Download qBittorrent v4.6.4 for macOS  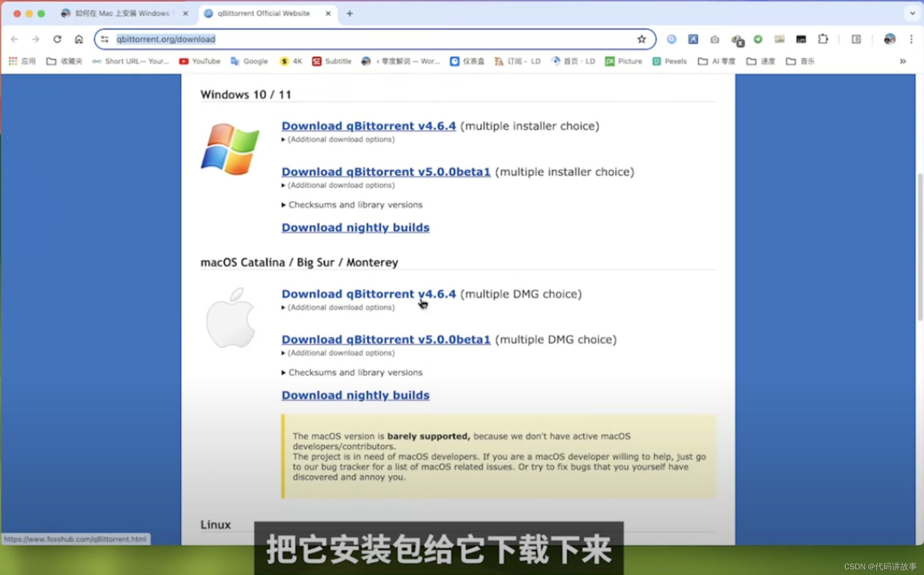(x=368, y=294)
